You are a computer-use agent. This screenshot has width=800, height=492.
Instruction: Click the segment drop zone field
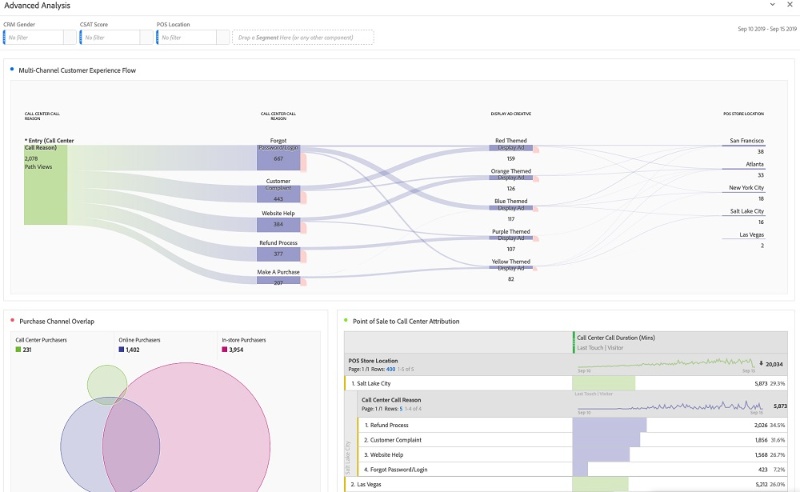click(303, 38)
